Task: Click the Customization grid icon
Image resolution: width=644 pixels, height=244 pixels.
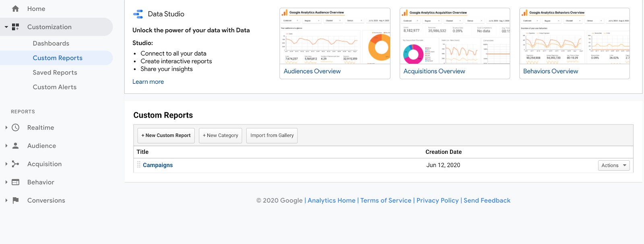Action: click(x=15, y=27)
